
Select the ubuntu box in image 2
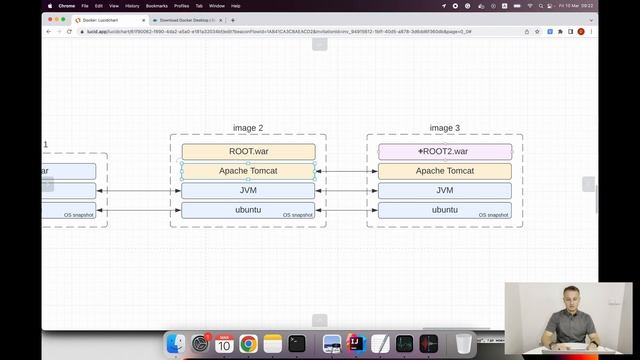click(248, 210)
